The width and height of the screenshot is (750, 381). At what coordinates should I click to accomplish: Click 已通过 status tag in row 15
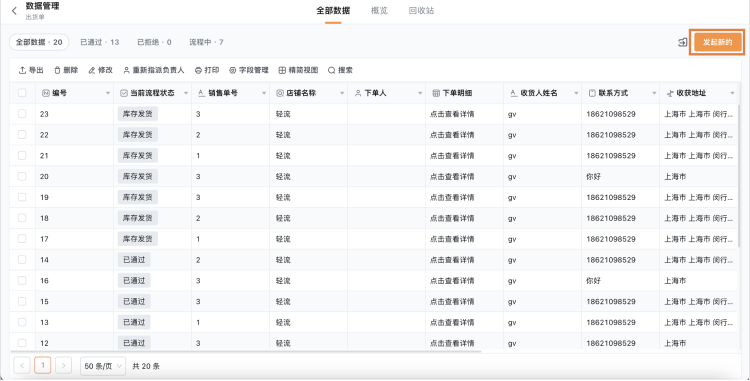pos(134,302)
